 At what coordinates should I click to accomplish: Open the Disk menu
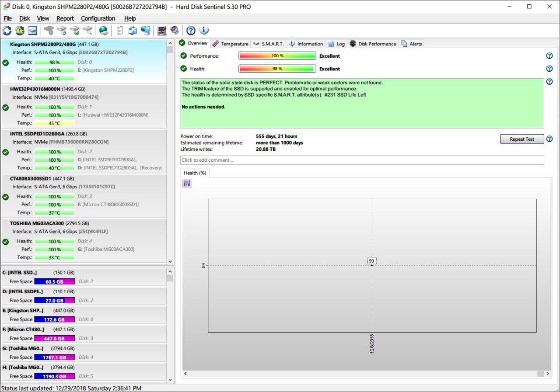click(x=24, y=18)
